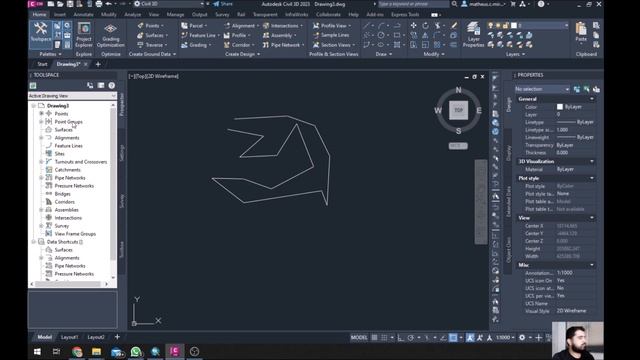Click the Share button in title bar
Viewport: 640px width, 360px height.
(223, 4)
